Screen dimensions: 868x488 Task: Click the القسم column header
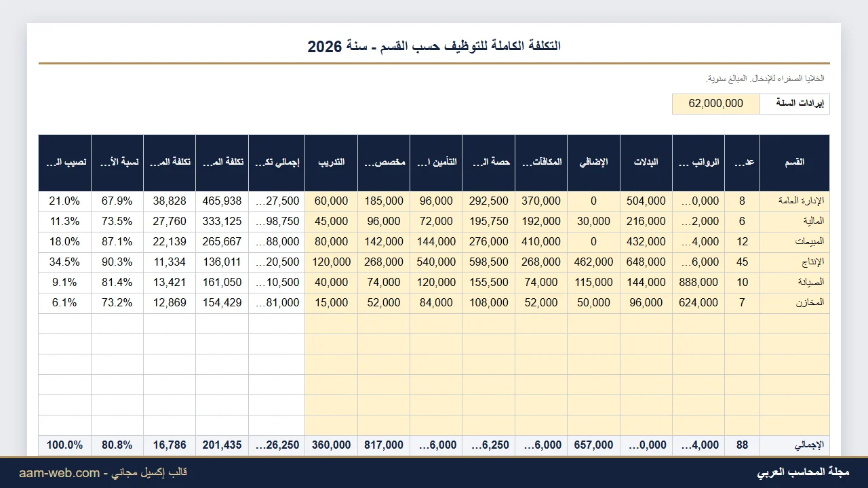tap(795, 163)
